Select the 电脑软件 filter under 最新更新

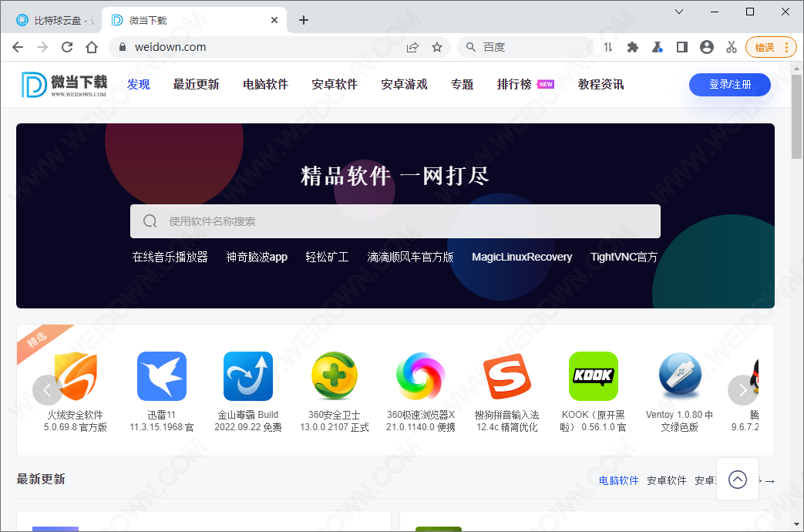tap(619, 480)
